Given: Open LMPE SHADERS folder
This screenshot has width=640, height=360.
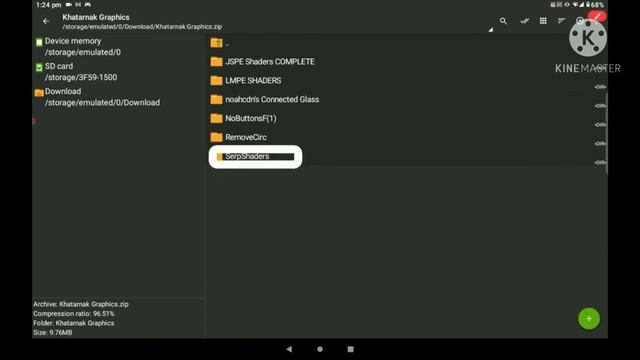Looking at the screenshot, I should (x=406, y=80).
